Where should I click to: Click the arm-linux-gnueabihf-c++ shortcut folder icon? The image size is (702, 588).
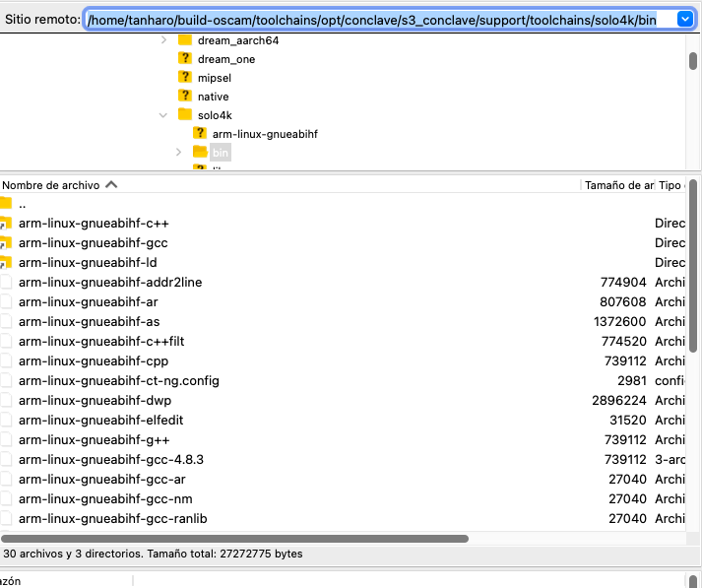point(6,223)
